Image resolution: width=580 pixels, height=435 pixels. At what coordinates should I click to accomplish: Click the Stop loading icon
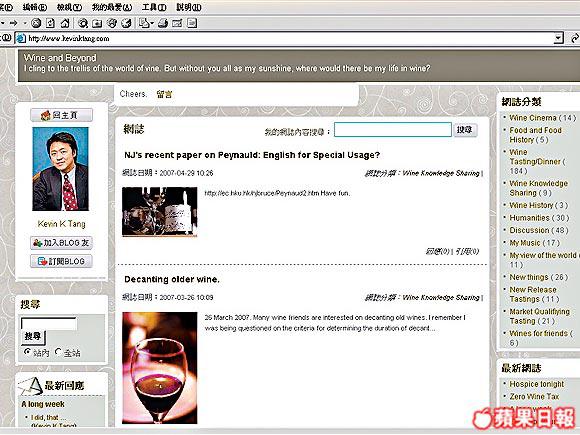(x=36, y=23)
